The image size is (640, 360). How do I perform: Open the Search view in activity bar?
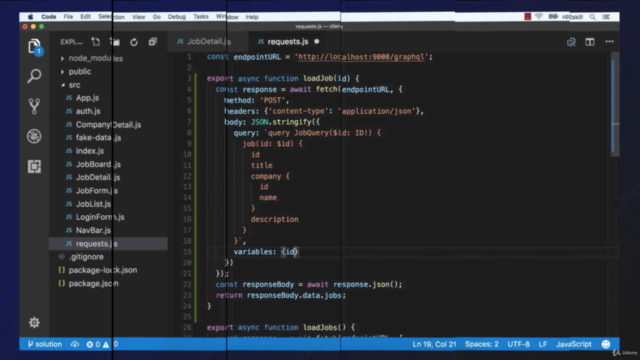[x=34, y=76]
